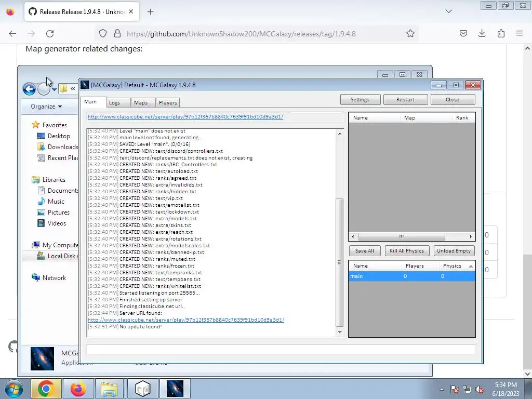Switch to the Logs tab in MCGalaxy
The image size is (532, 399).
118,102
